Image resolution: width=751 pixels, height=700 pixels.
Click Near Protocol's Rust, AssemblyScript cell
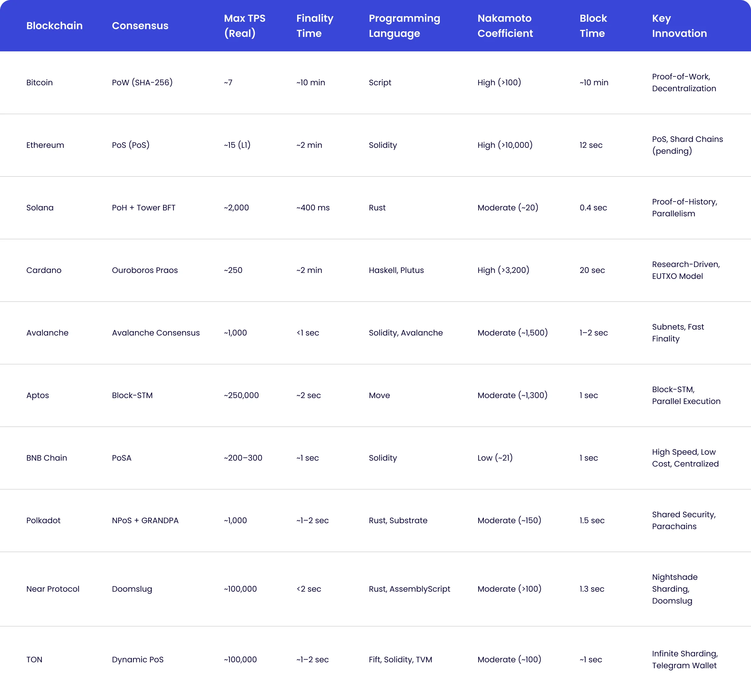(x=409, y=589)
